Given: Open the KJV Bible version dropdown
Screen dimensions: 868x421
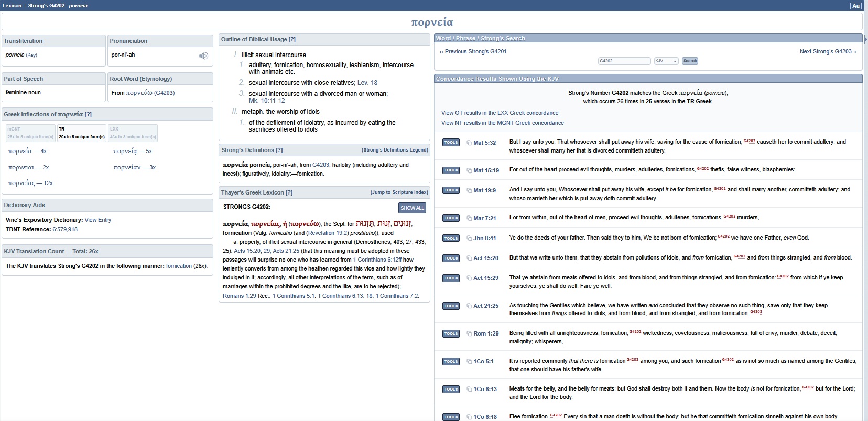Looking at the screenshot, I should [x=666, y=61].
